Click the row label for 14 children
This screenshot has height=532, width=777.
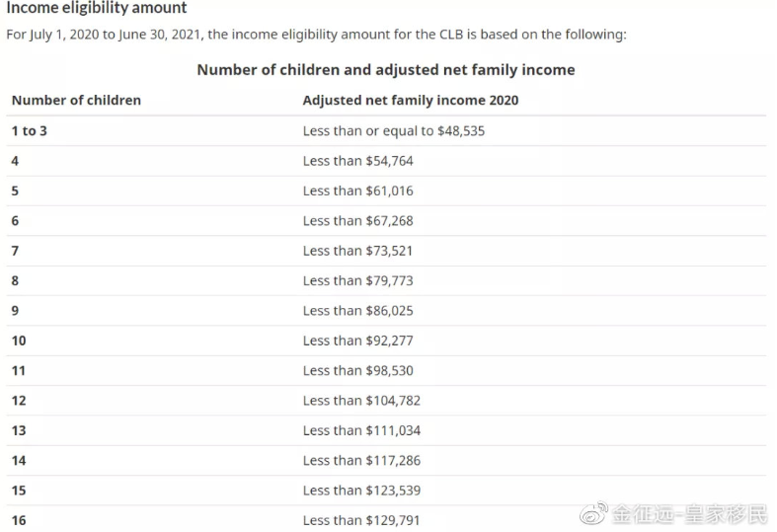19,461
